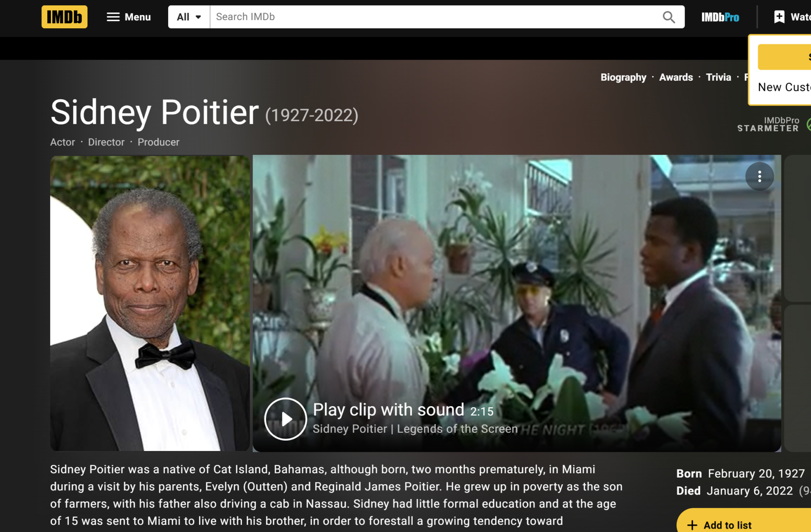Click the Play clip with sound title
811x532 pixels.
pyautogui.click(x=388, y=409)
